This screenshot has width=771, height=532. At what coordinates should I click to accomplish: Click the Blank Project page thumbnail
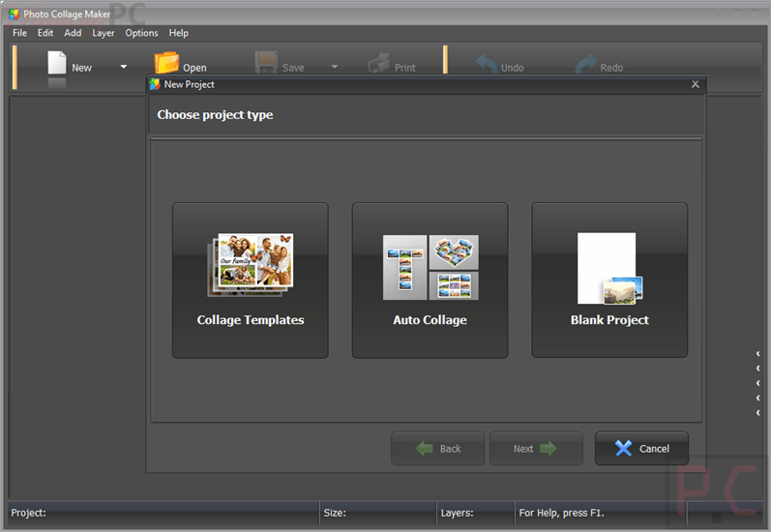(x=609, y=269)
